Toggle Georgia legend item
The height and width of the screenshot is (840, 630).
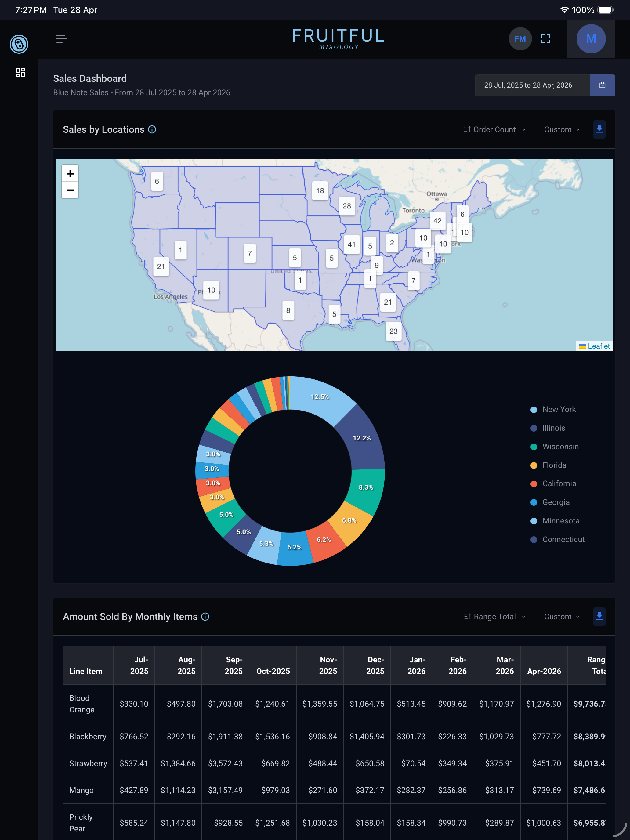click(550, 502)
